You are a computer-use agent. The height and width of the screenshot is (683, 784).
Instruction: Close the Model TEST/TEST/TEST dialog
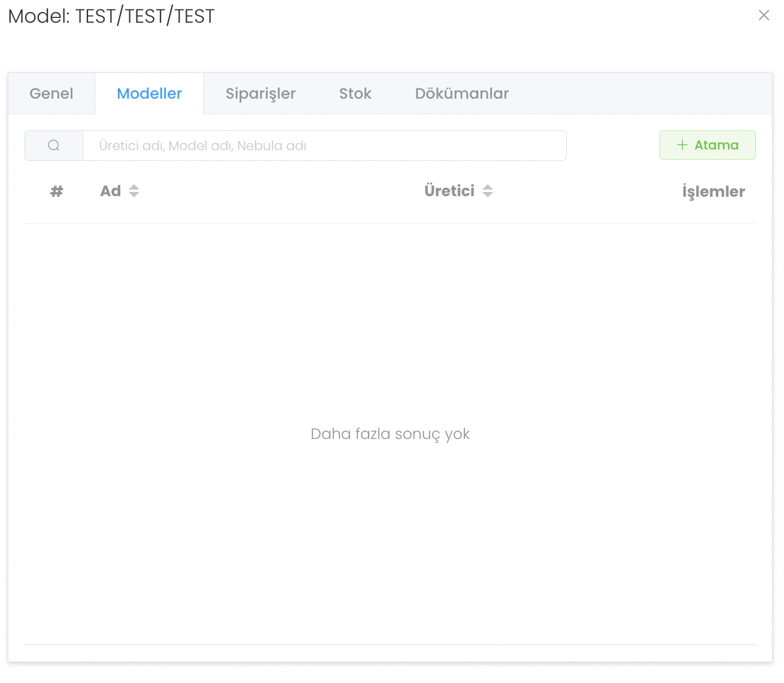(764, 16)
